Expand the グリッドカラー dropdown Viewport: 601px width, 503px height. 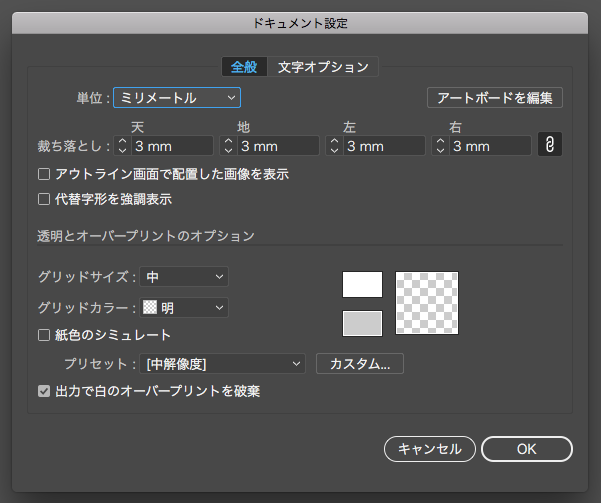[184, 308]
